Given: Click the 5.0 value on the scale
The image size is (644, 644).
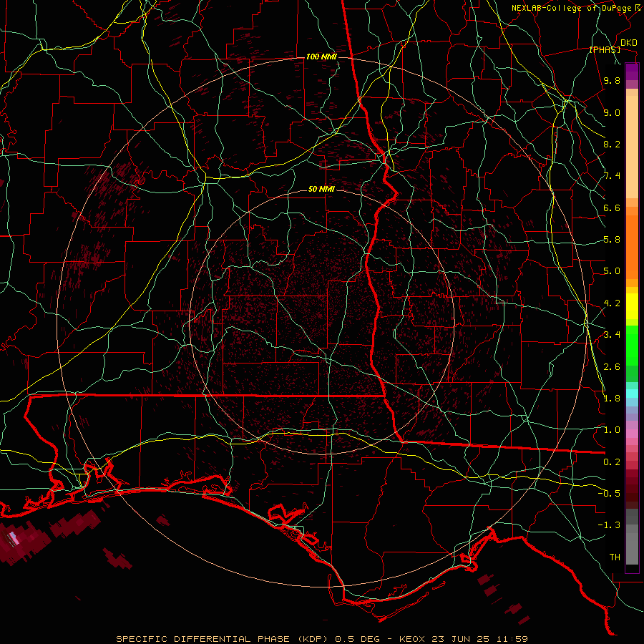Looking at the screenshot, I should (x=612, y=271).
